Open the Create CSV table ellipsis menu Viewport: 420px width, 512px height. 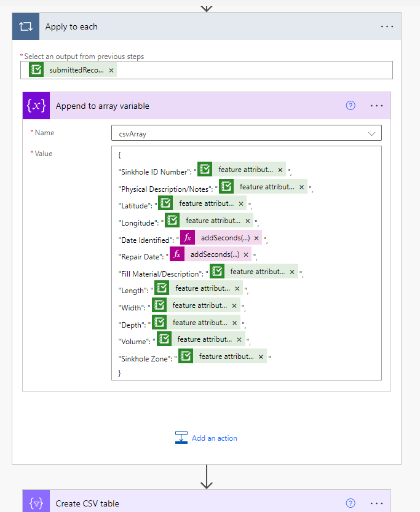(x=377, y=503)
